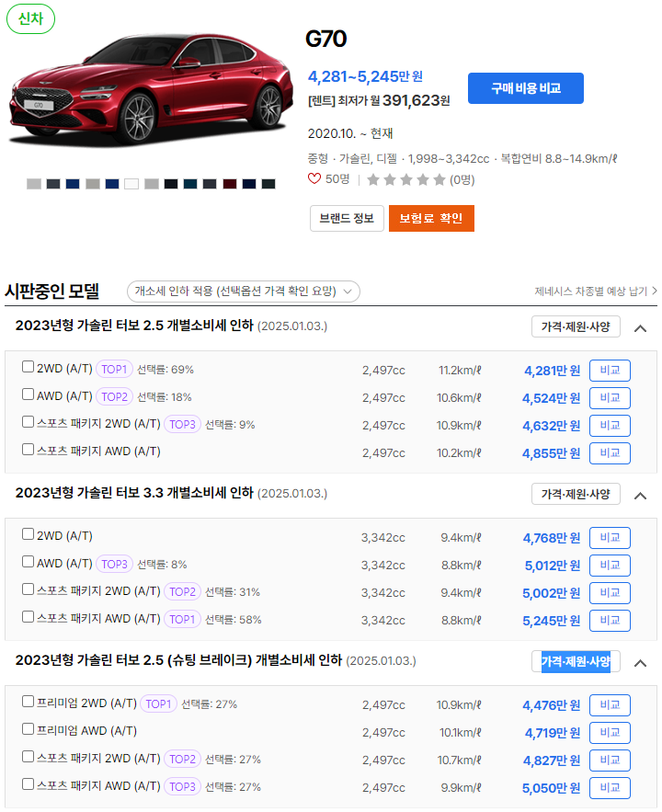The width and height of the screenshot is (662, 812).
Task: Click the heart icon to like the G70
Action: 314,179
